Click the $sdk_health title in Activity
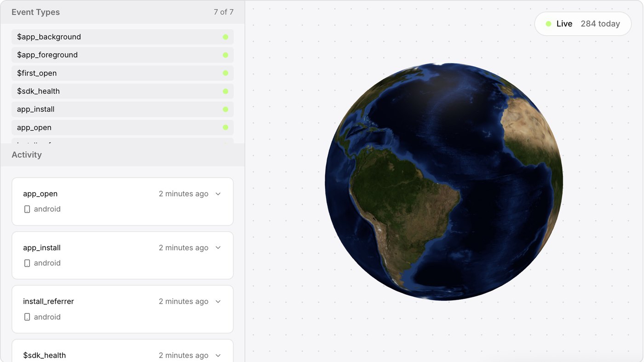The image size is (644, 362). tap(44, 355)
